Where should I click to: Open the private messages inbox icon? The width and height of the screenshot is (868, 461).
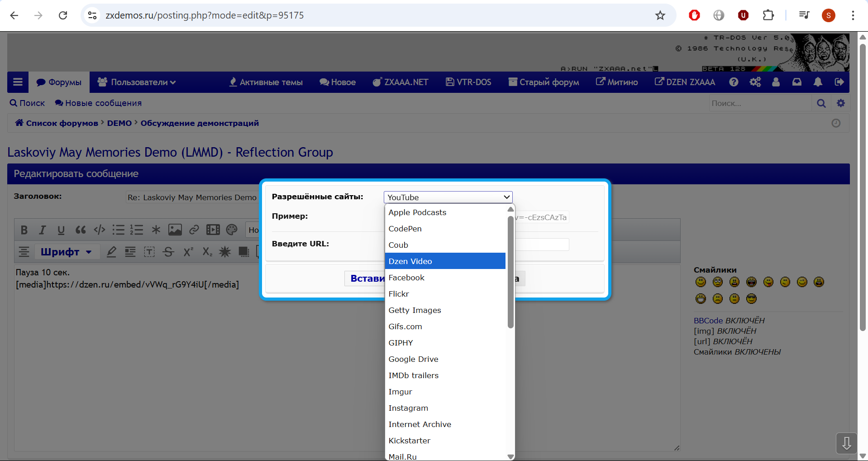click(796, 82)
